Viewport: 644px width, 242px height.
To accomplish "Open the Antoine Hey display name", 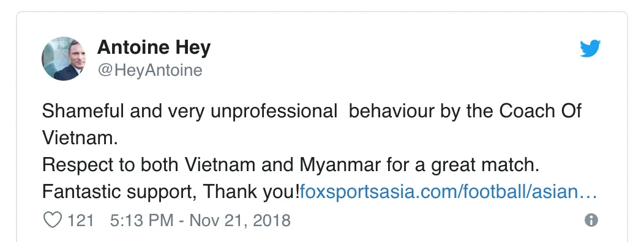I will coord(154,47).
